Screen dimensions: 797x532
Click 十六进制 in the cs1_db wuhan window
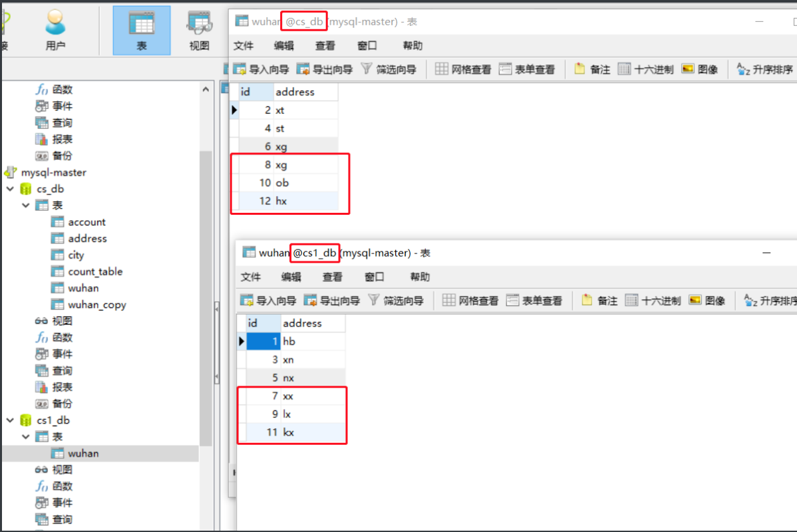point(653,301)
